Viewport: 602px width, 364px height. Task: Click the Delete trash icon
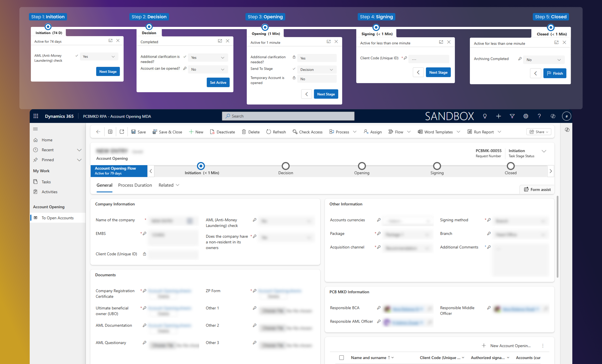pyautogui.click(x=244, y=132)
